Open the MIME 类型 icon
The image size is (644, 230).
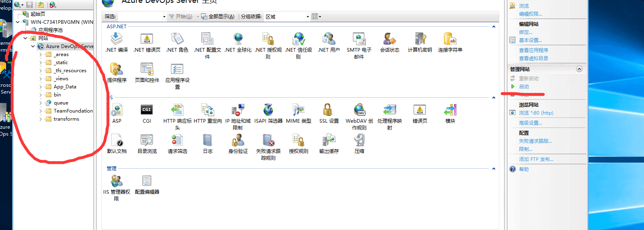tap(298, 110)
